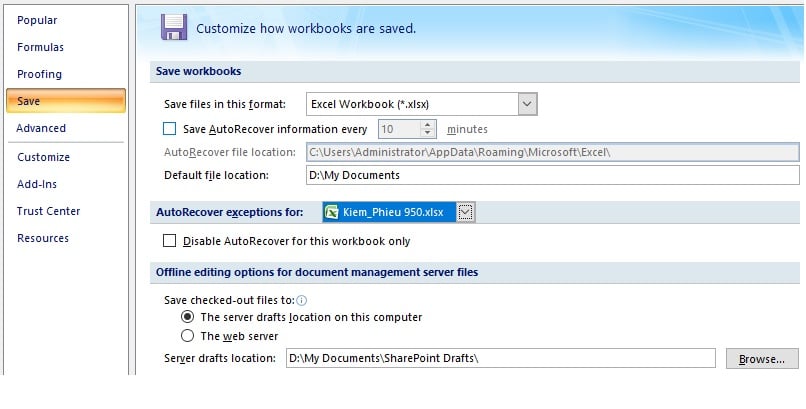
Task: Increase AutoRecover minutes with up arrow
Action: click(x=429, y=125)
